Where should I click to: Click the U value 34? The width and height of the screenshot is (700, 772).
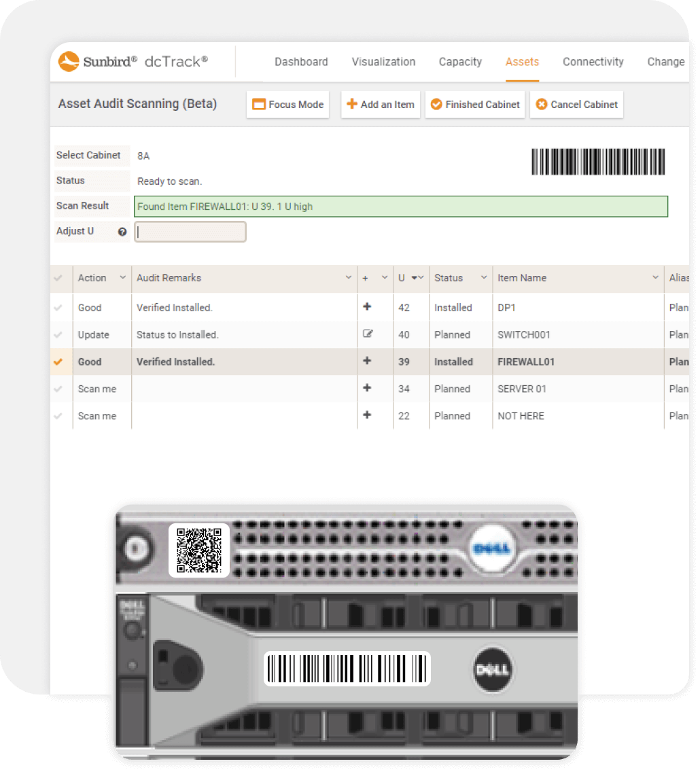tap(404, 389)
